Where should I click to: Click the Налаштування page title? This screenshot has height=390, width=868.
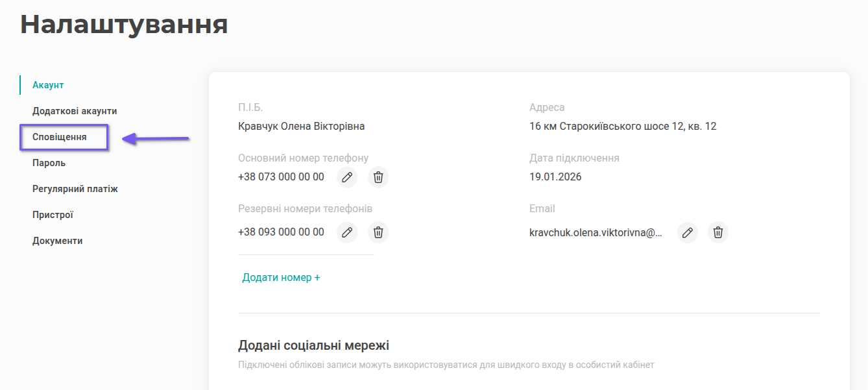(x=124, y=24)
